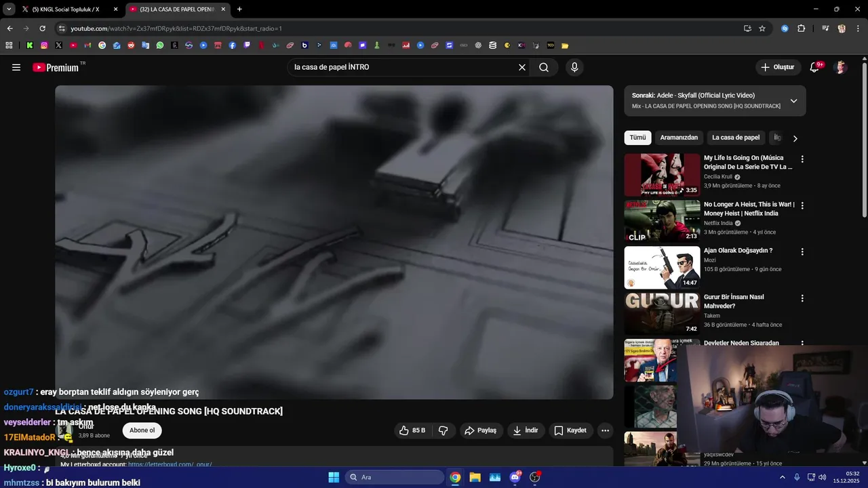
Task: Show more filter chips with right arrow
Action: [x=795, y=138]
